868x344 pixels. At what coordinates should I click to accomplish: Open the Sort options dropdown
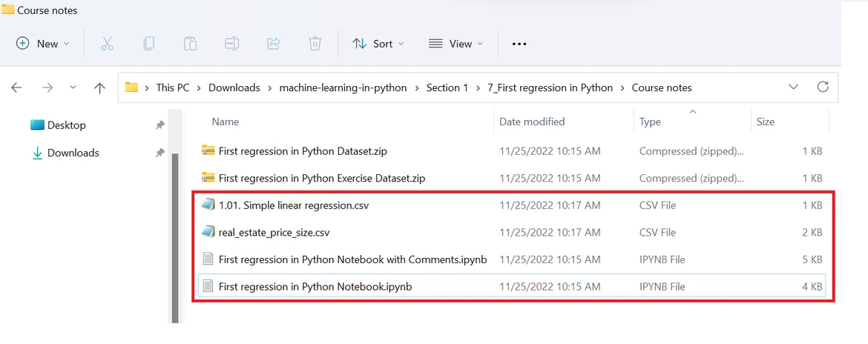(x=378, y=44)
